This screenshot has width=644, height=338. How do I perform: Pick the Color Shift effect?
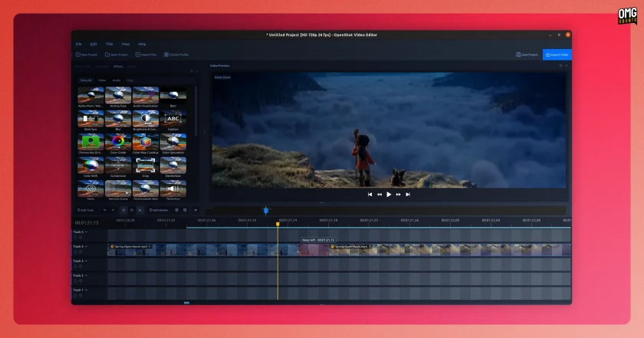tap(90, 166)
